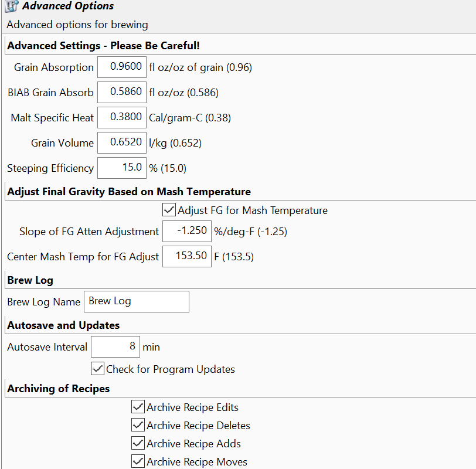Click the 'BIAB Grain Absorb' label
This screenshot has width=476, height=469.
[x=50, y=93]
